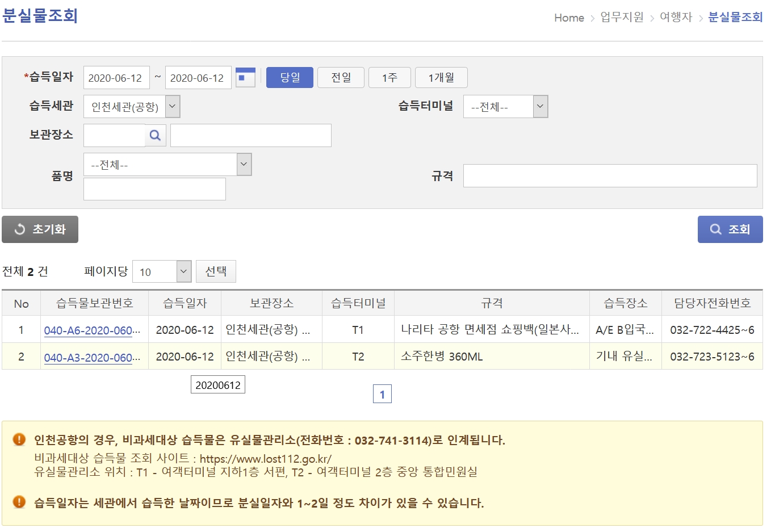Click the storage location search magnifier icon
This screenshot has width=775, height=532.
[155, 135]
